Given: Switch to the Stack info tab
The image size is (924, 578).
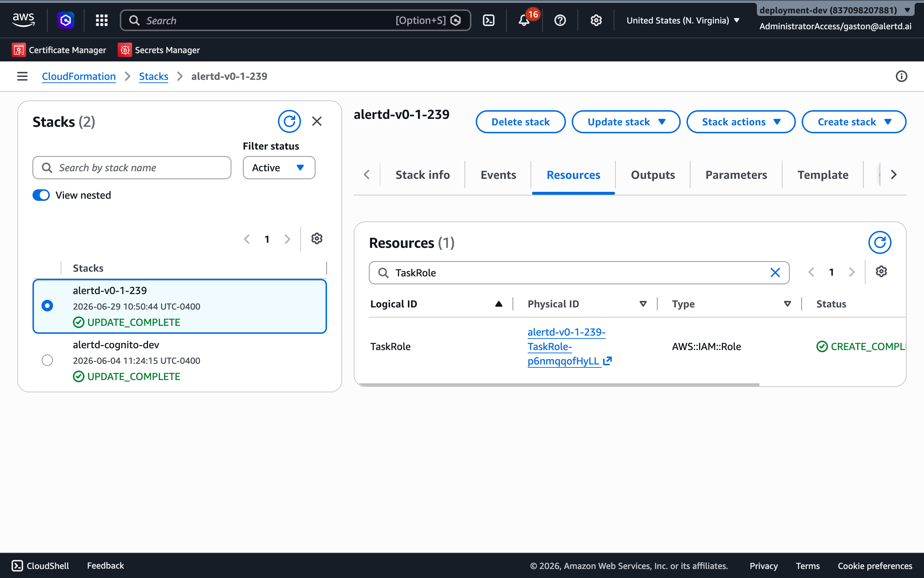Looking at the screenshot, I should (x=422, y=175).
